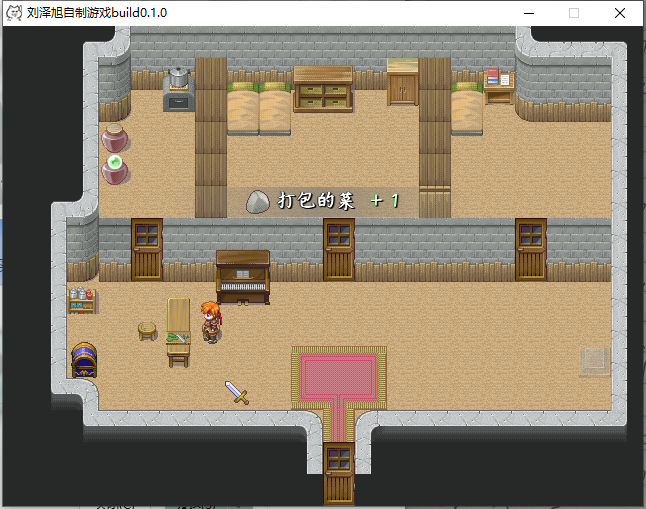
Task: Click the faint floor tile near right wall
Action: tap(595, 361)
